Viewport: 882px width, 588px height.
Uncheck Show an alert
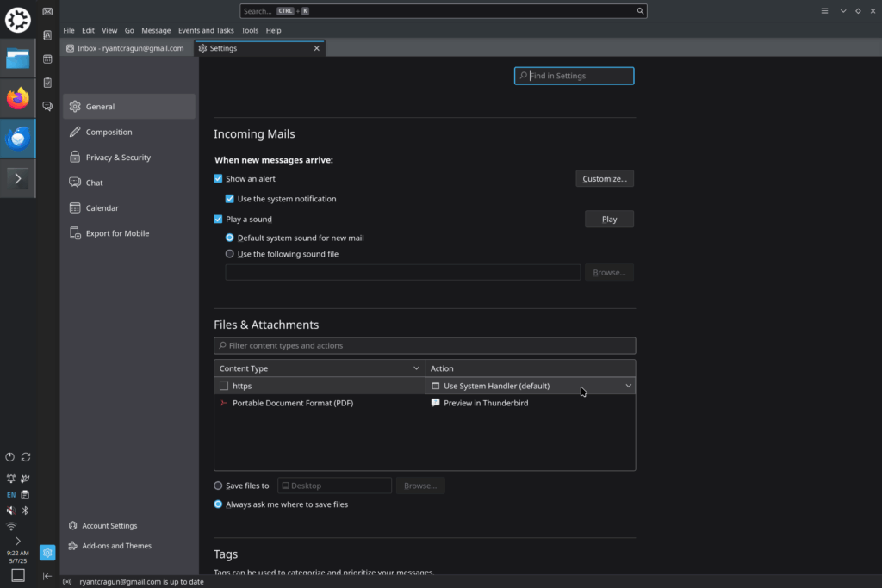(218, 179)
